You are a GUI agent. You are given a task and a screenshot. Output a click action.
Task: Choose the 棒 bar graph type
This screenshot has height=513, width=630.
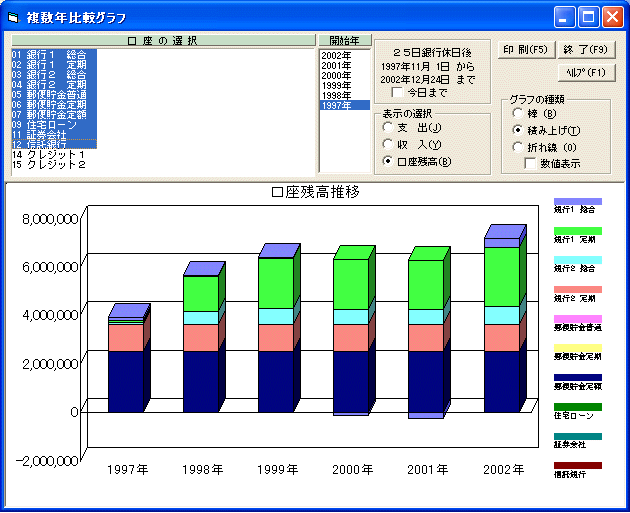click(517, 114)
